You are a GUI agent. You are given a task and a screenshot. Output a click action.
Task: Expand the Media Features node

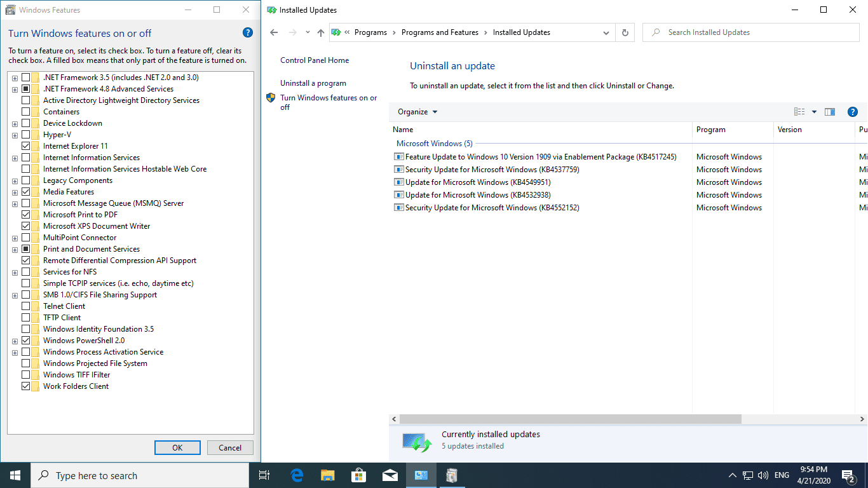point(15,193)
